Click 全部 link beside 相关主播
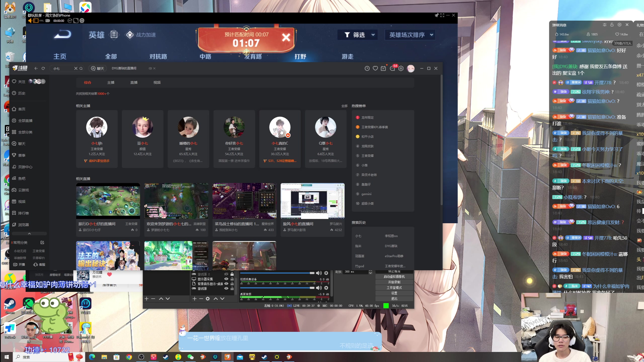The image size is (644, 362). tap(344, 106)
